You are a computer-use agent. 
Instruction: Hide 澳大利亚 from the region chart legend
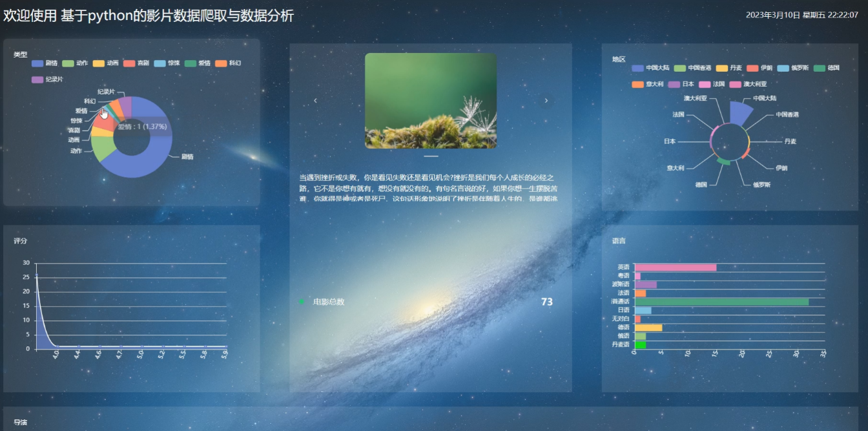[747, 84]
